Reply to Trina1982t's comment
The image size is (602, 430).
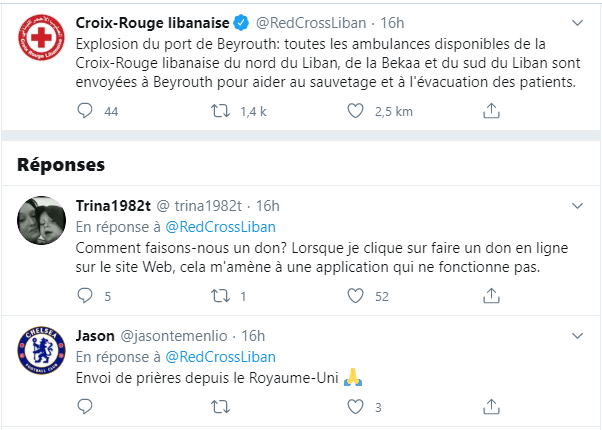(x=85, y=296)
